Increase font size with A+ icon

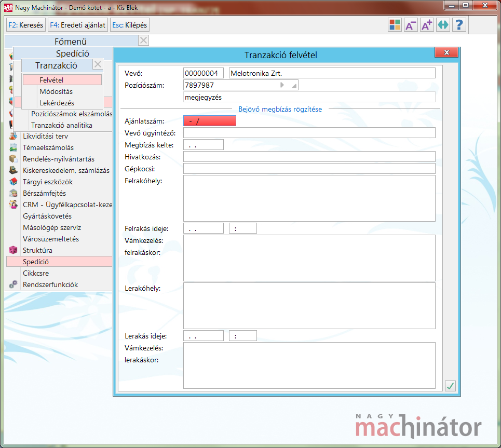(427, 24)
